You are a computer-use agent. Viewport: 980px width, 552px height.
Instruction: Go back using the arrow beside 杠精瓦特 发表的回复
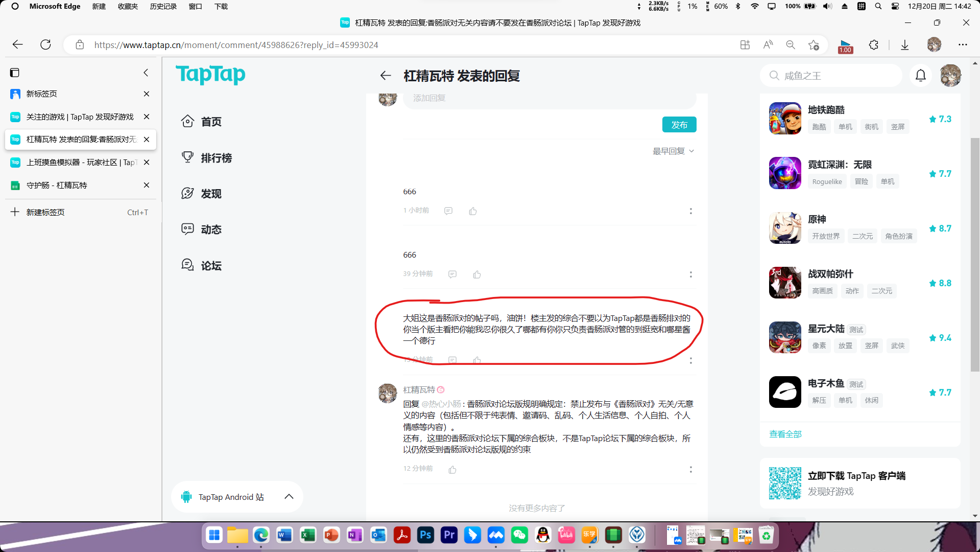pyautogui.click(x=386, y=76)
